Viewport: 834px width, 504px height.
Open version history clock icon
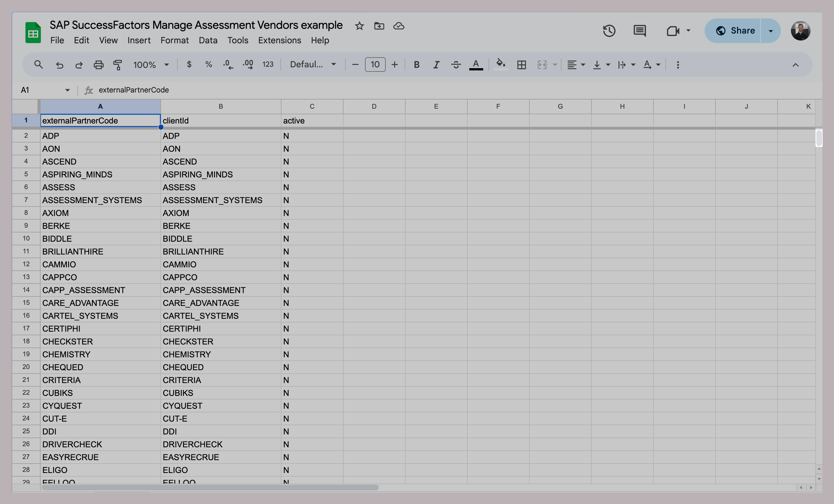pyautogui.click(x=609, y=31)
